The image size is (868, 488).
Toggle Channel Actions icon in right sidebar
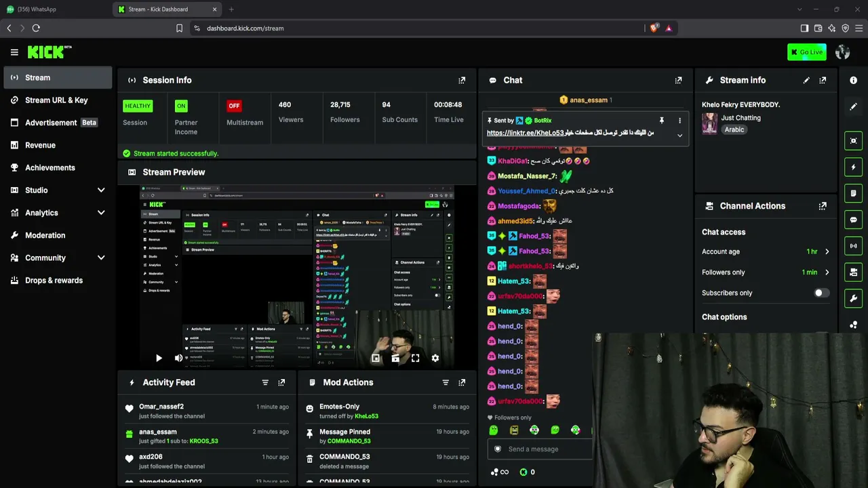854,272
